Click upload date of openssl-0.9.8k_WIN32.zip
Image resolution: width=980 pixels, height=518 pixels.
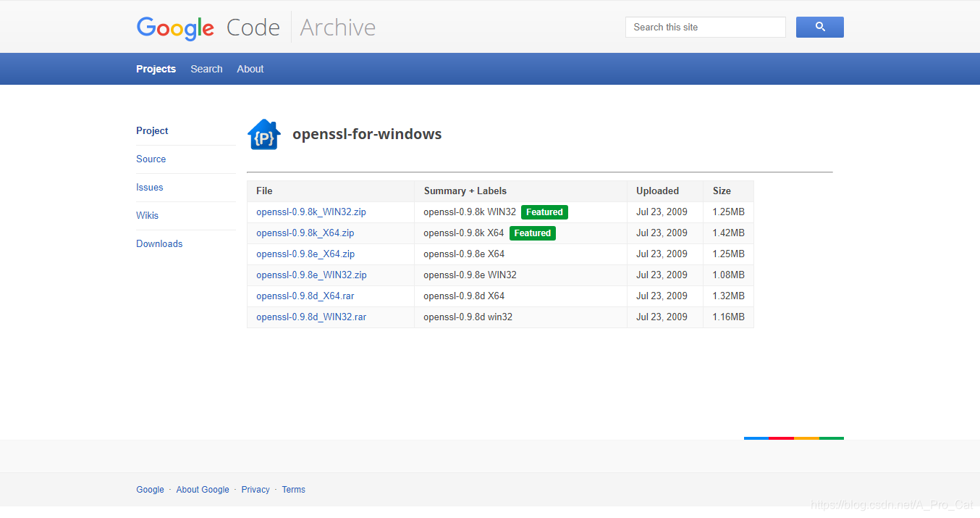pos(662,212)
